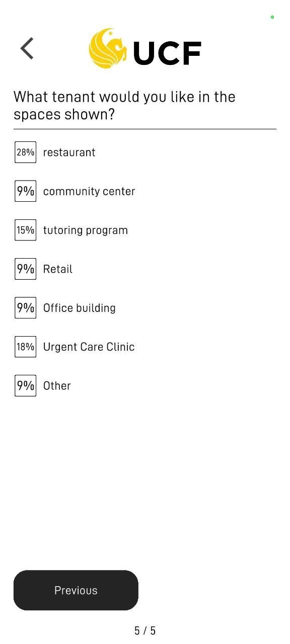
Task: Click the Urgent Care Clinic label
Action: click(x=89, y=347)
